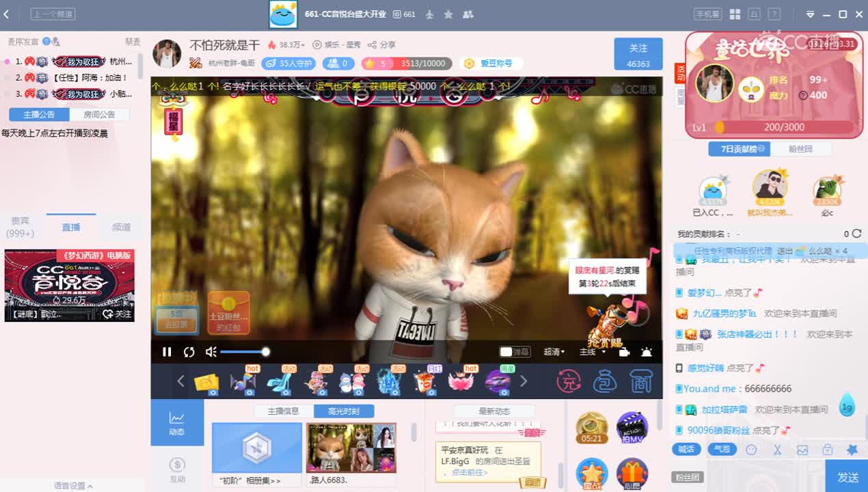This screenshot has height=492, width=868.
Task: Pause the live stream playback
Action: [167, 352]
